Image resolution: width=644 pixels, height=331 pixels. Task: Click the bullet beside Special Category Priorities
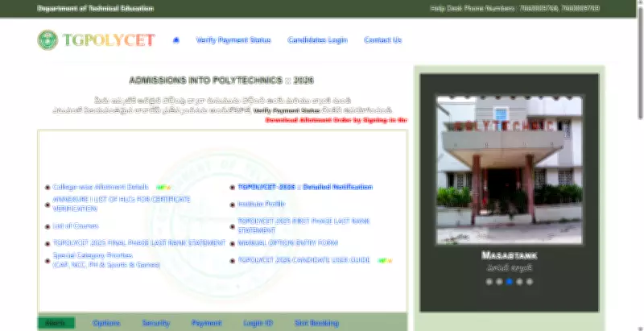47,261
